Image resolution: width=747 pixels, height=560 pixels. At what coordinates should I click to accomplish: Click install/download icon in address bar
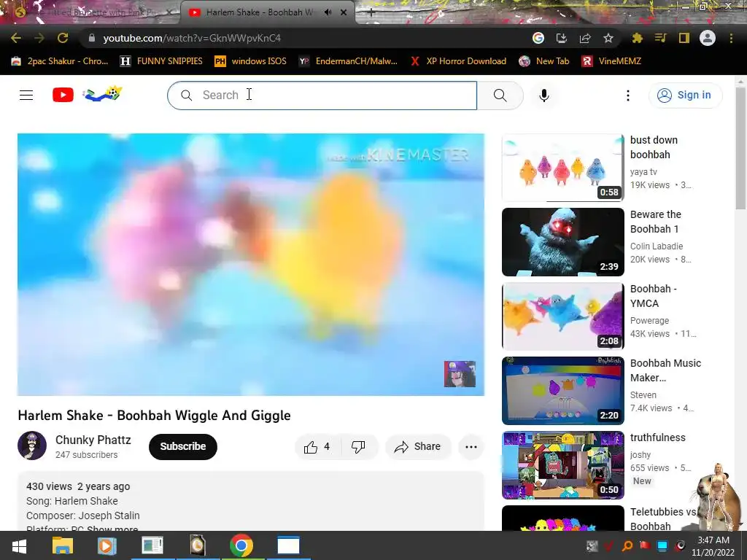pyautogui.click(x=562, y=38)
